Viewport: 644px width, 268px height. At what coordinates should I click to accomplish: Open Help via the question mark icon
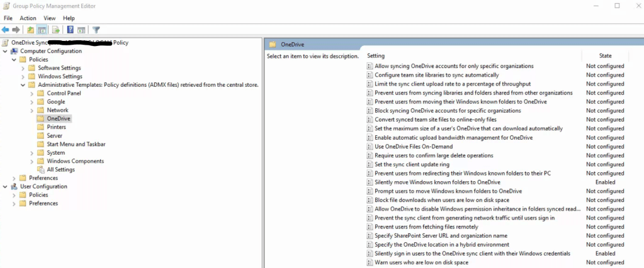pyautogui.click(x=71, y=30)
